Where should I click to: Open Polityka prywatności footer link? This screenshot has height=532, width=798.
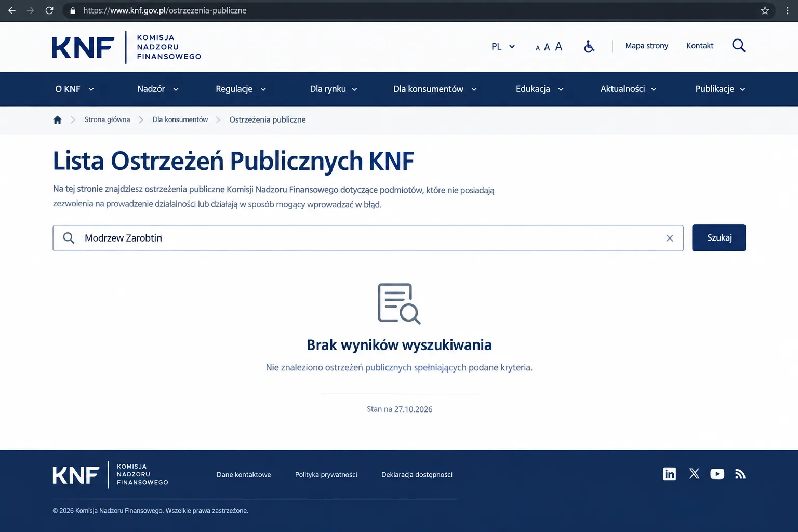click(x=326, y=474)
